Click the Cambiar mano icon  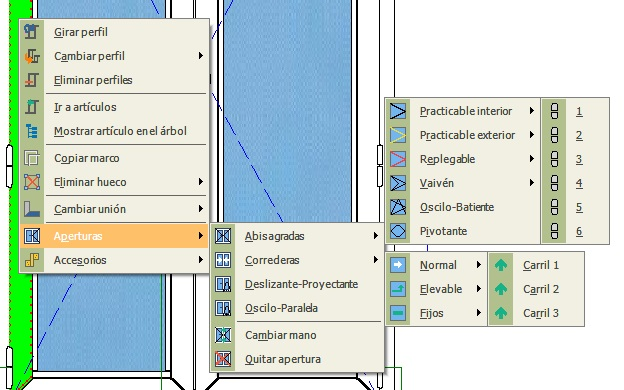[x=223, y=335]
